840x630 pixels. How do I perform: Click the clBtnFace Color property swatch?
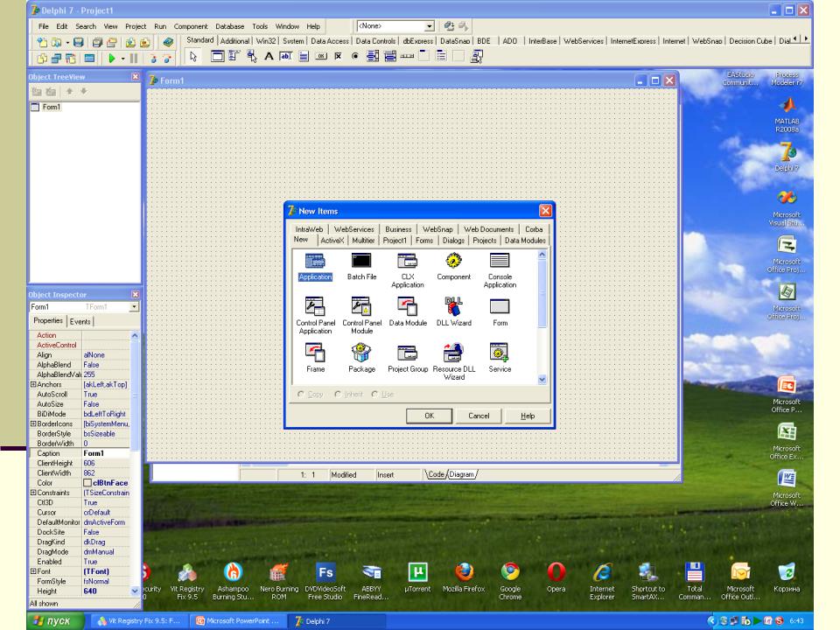(x=87, y=483)
